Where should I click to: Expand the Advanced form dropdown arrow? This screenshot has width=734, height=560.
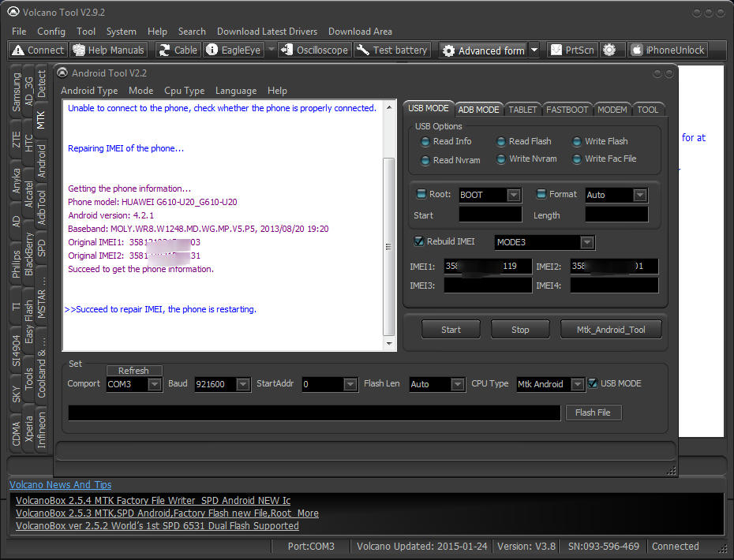click(534, 50)
